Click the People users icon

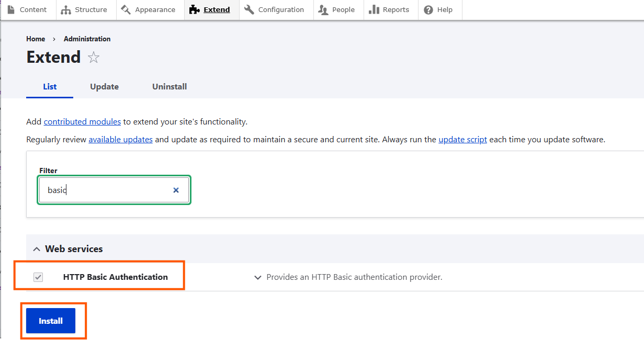pyautogui.click(x=323, y=10)
